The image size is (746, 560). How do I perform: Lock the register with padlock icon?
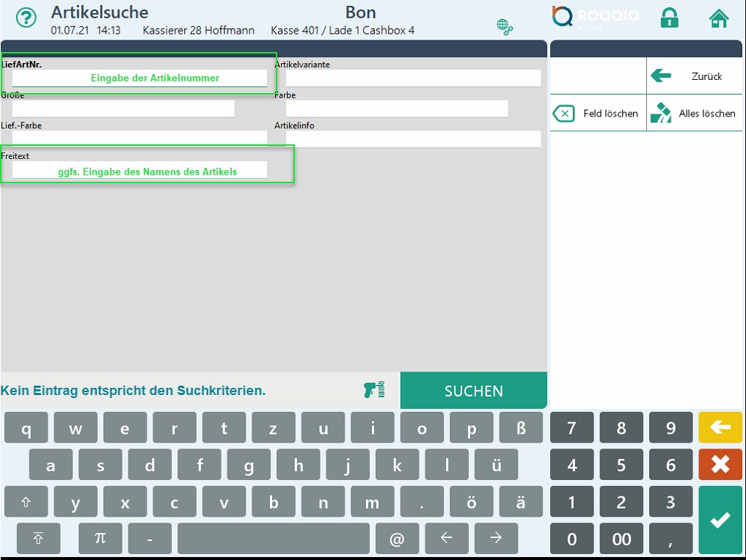669,18
